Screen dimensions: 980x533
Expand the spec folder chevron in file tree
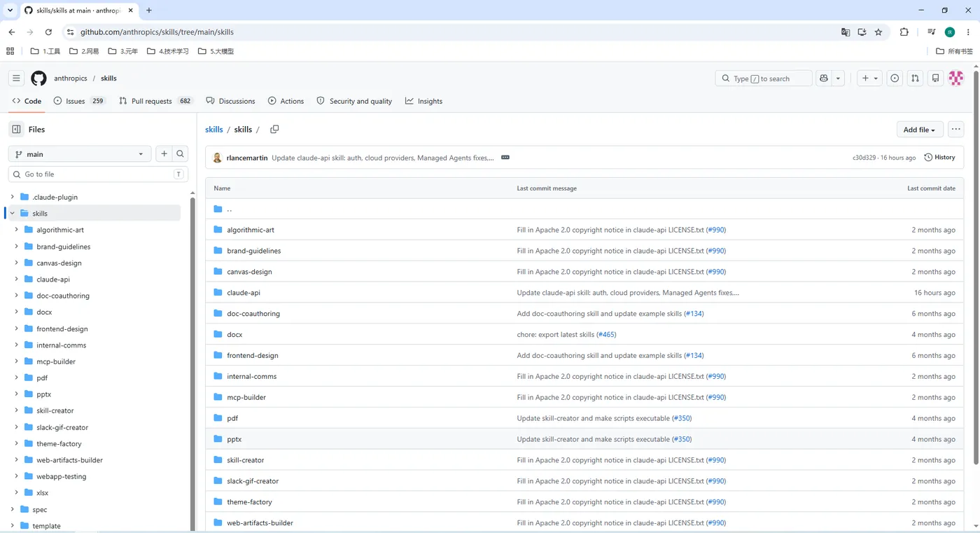point(12,509)
